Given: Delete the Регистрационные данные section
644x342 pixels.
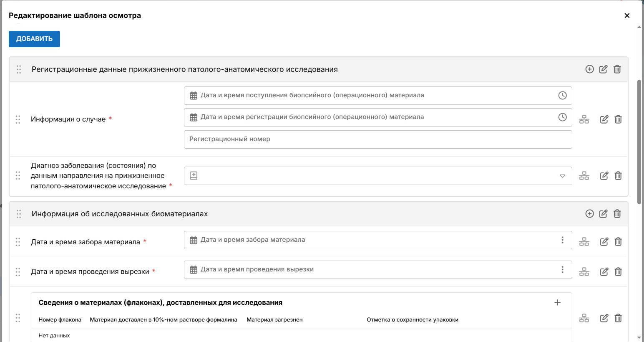Looking at the screenshot, I should tap(617, 69).
